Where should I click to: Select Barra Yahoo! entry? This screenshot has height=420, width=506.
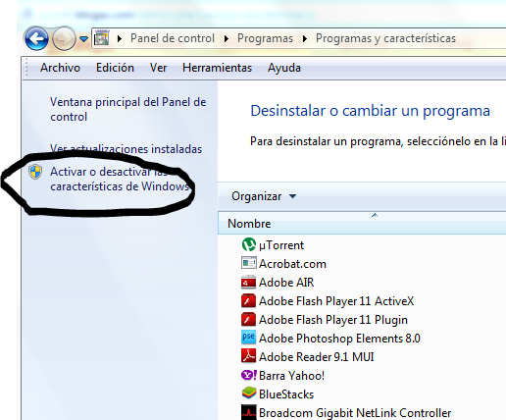point(291,376)
